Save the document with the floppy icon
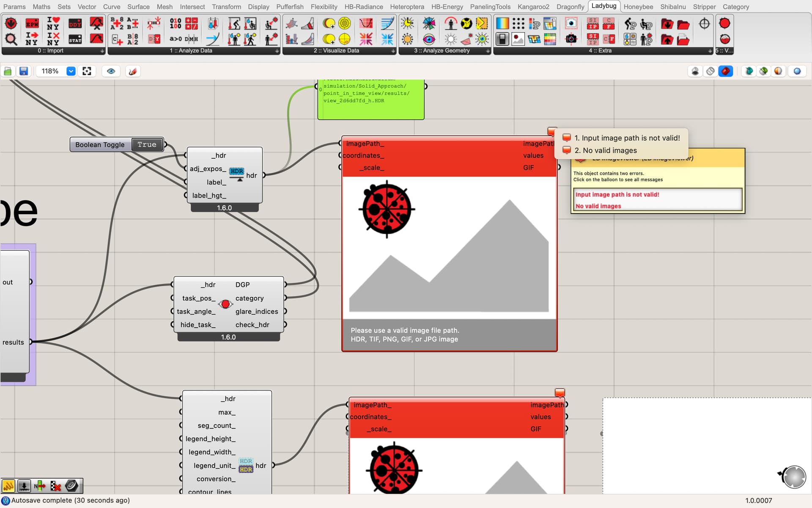This screenshot has width=812, height=508. (x=24, y=71)
